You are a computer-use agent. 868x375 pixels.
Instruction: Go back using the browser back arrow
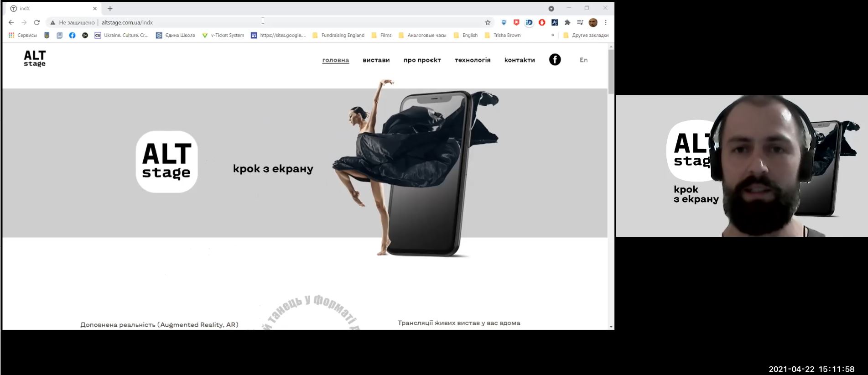tap(11, 22)
